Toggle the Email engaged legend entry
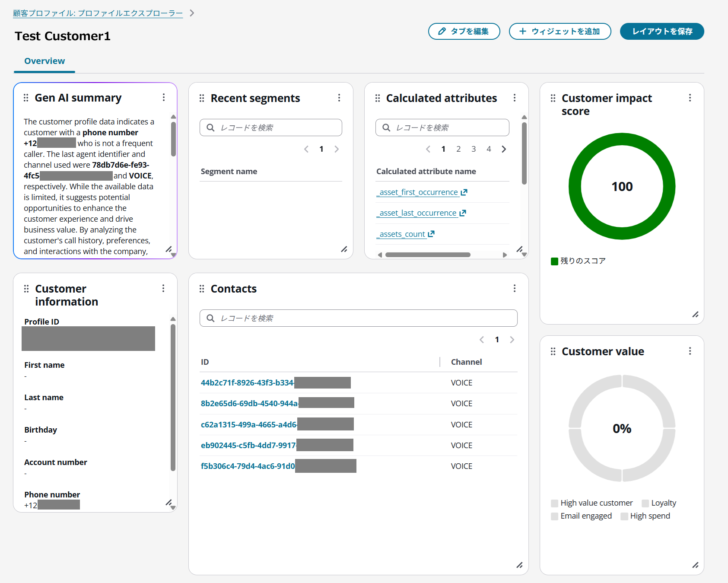Viewport: 728px width, 583px height. point(555,516)
